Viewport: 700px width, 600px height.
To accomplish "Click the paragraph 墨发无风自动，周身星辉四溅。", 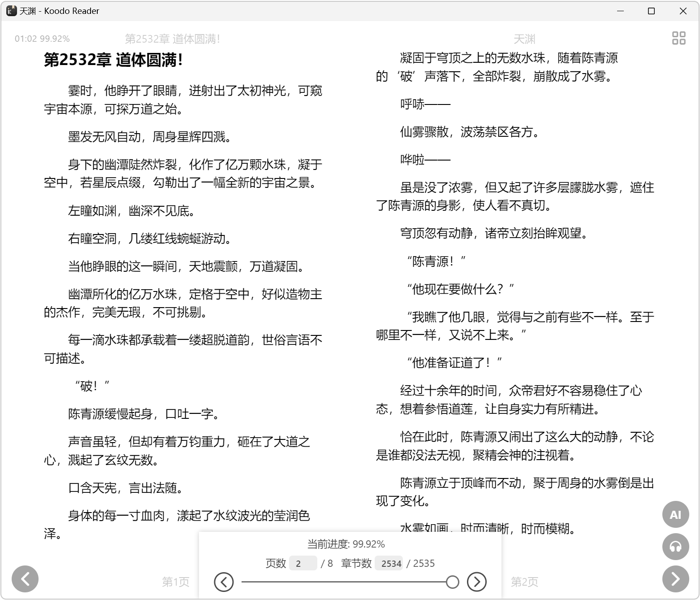I will pos(150,137).
